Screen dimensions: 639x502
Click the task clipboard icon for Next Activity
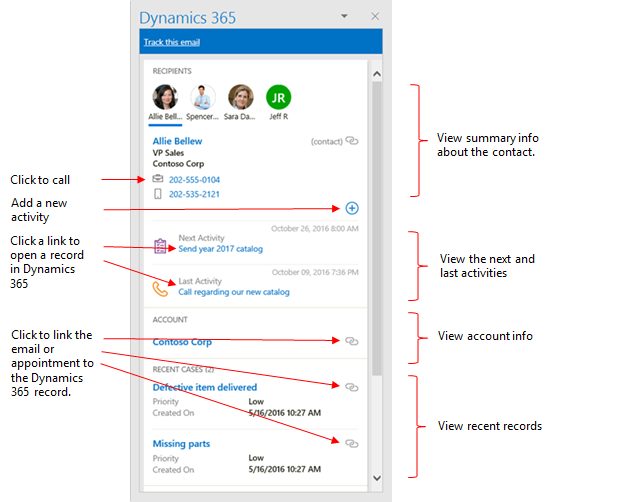click(x=160, y=246)
